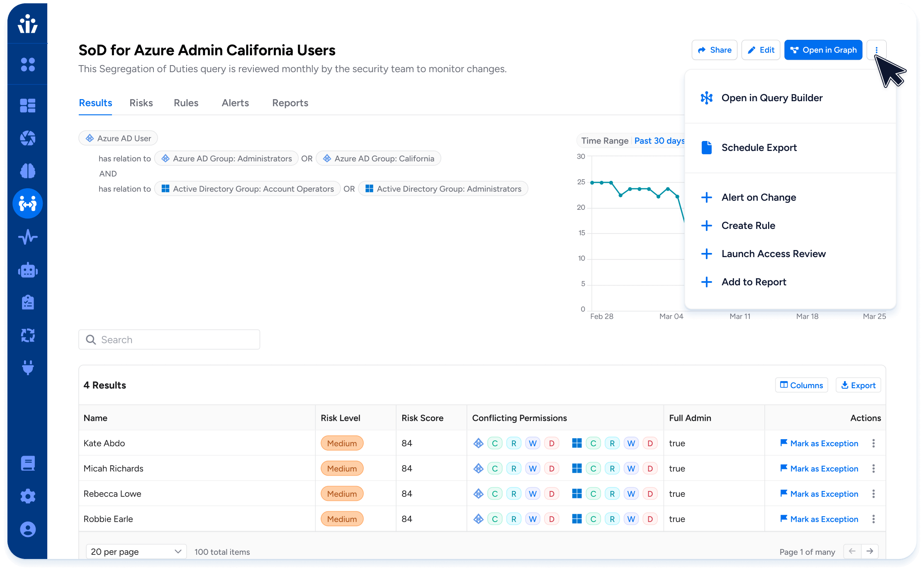The height and width of the screenshot is (571, 924).
Task: Open the settings gear sidebar icon
Action: tap(27, 496)
